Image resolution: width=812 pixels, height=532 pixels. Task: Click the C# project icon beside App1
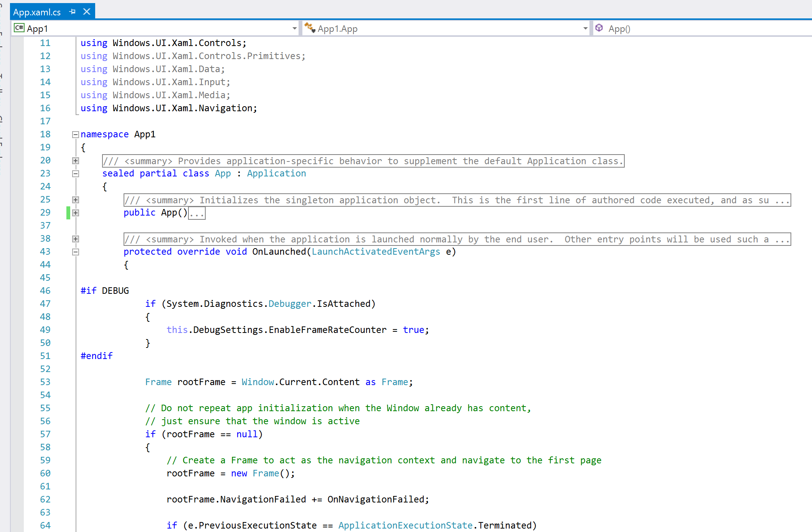tap(19, 28)
